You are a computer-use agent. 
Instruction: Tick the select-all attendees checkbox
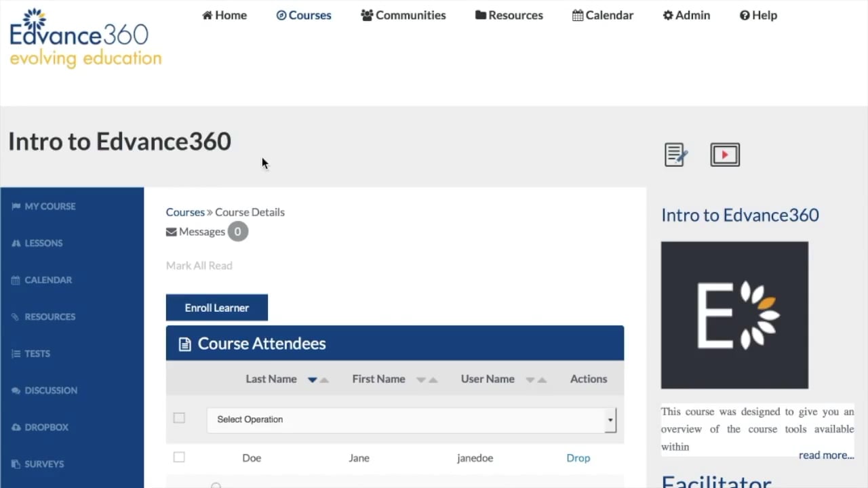pos(179,418)
